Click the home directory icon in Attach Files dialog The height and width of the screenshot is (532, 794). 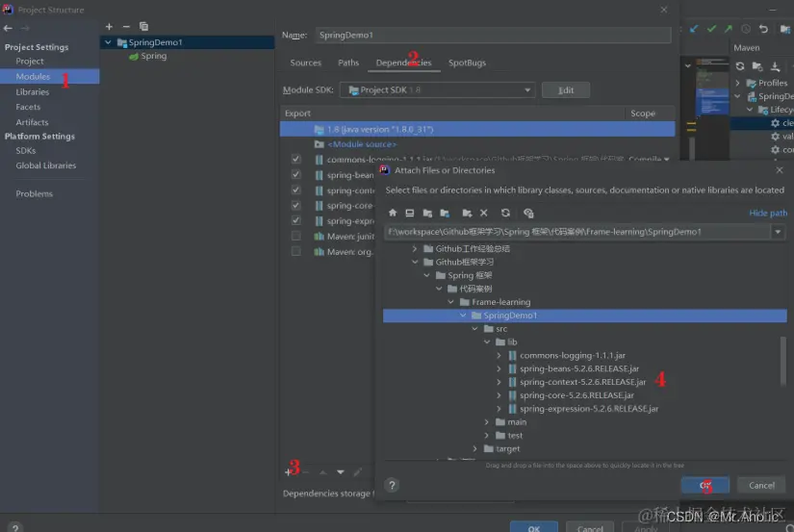pos(393,213)
